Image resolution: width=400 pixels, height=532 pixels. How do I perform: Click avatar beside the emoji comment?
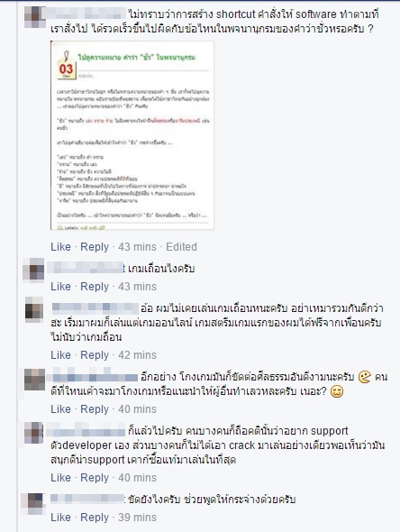coord(34,380)
